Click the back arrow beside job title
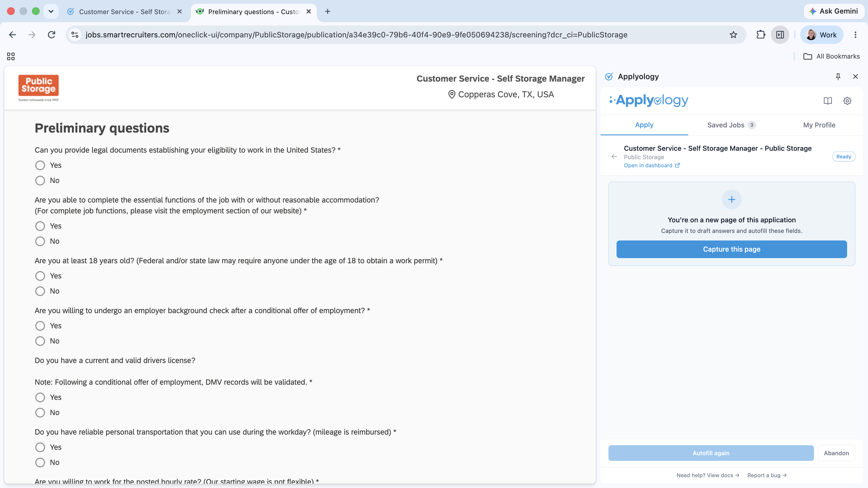 click(614, 157)
